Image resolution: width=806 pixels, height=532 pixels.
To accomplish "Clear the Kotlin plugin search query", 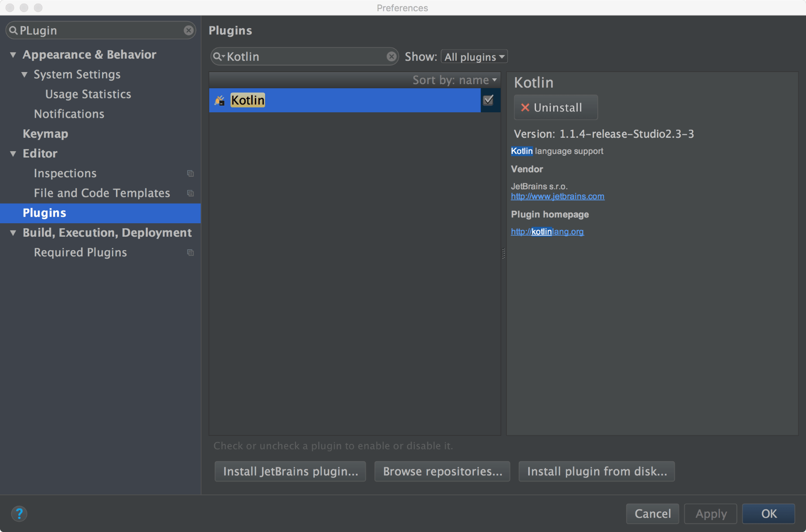I will pos(392,56).
